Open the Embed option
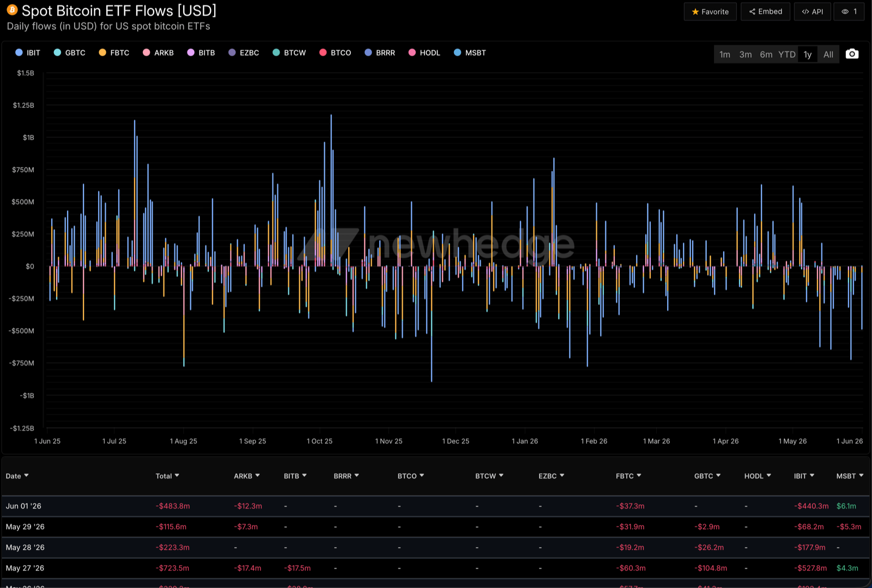This screenshot has width=872, height=588. coord(765,11)
